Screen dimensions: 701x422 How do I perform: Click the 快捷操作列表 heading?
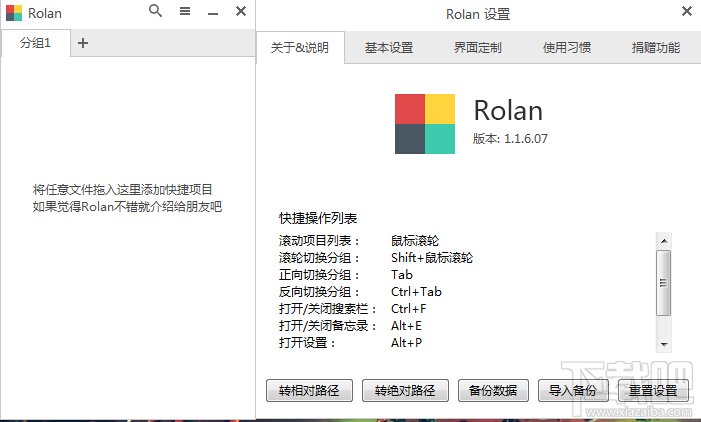[318, 218]
